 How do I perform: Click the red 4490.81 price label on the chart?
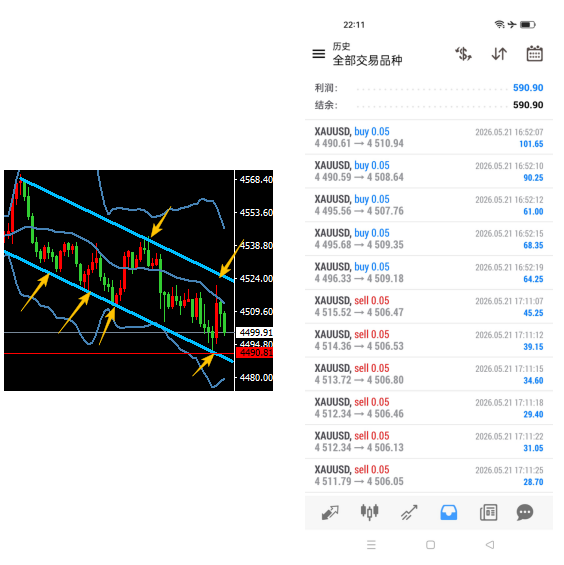click(254, 352)
